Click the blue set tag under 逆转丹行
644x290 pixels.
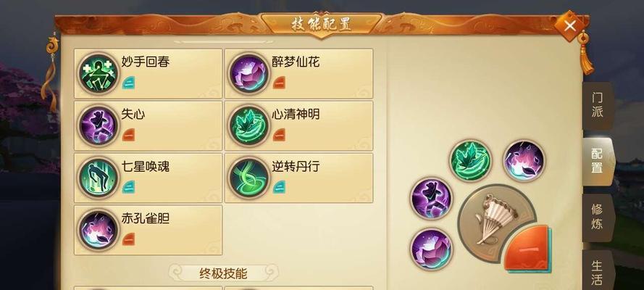[280, 187]
